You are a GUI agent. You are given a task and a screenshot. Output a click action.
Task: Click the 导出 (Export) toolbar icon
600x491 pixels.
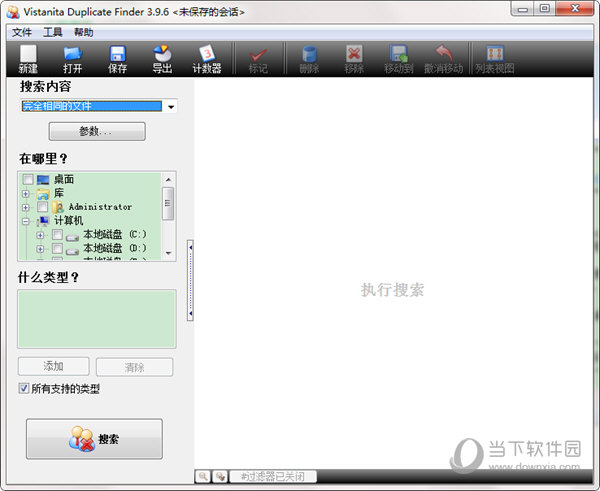(162, 54)
